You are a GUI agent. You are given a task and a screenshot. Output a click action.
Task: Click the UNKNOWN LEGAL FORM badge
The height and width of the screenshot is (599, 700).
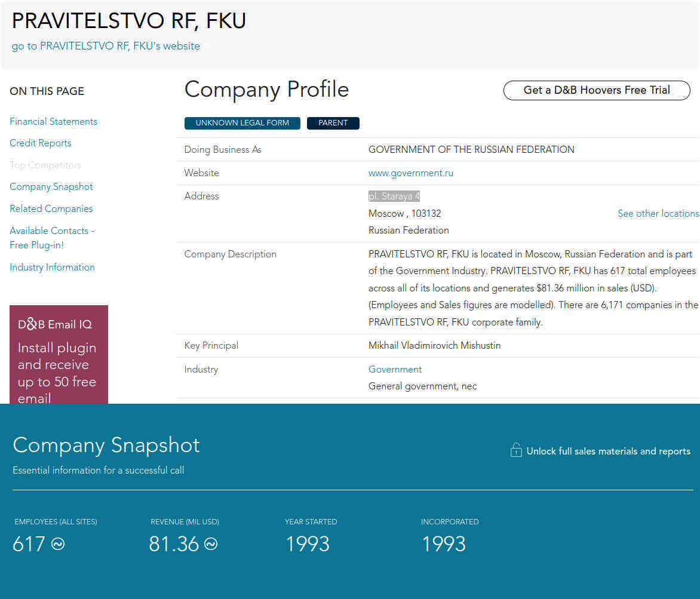[x=242, y=123]
